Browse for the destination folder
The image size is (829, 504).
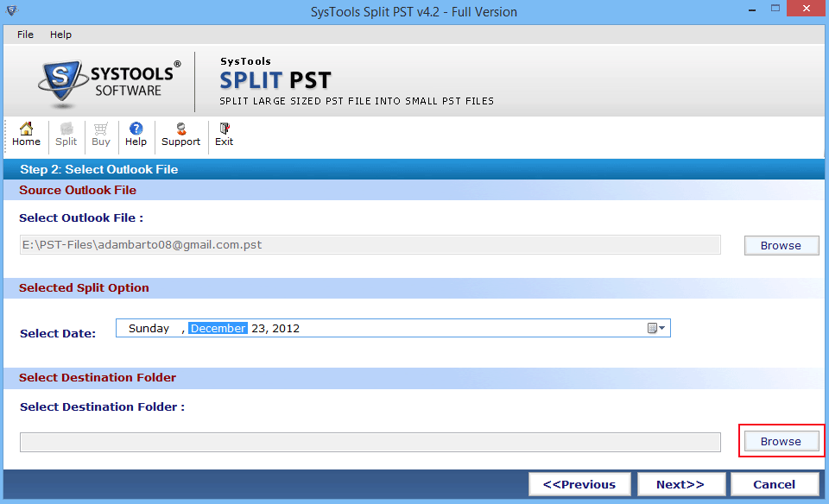pyautogui.click(x=781, y=441)
